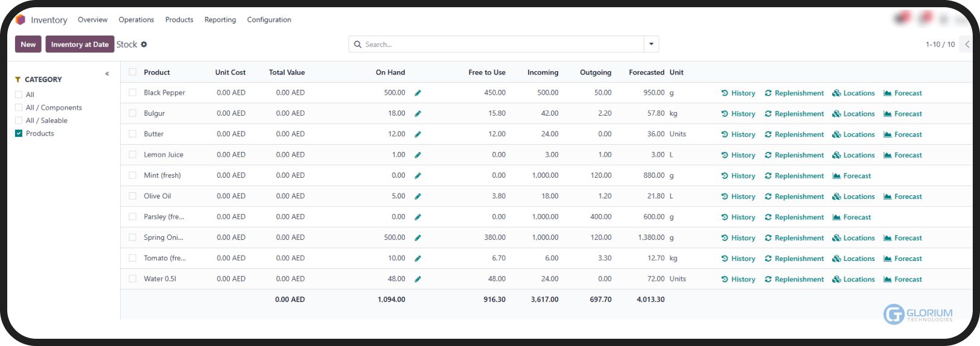Click the Inventory app logo icon

pyautogui.click(x=21, y=20)
